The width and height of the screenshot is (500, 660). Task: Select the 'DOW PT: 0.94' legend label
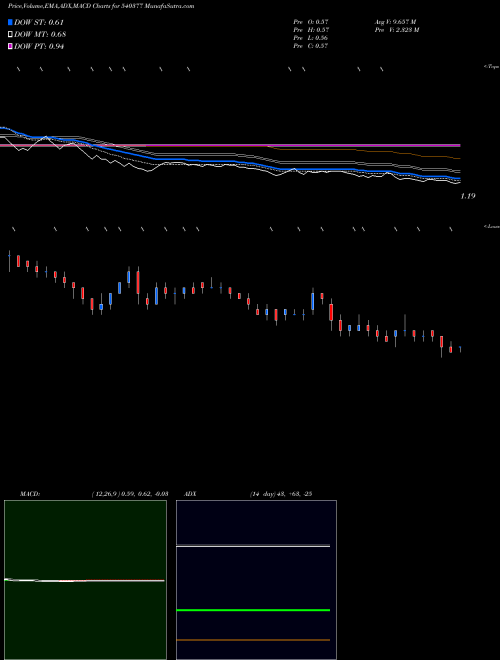point(39,47)
